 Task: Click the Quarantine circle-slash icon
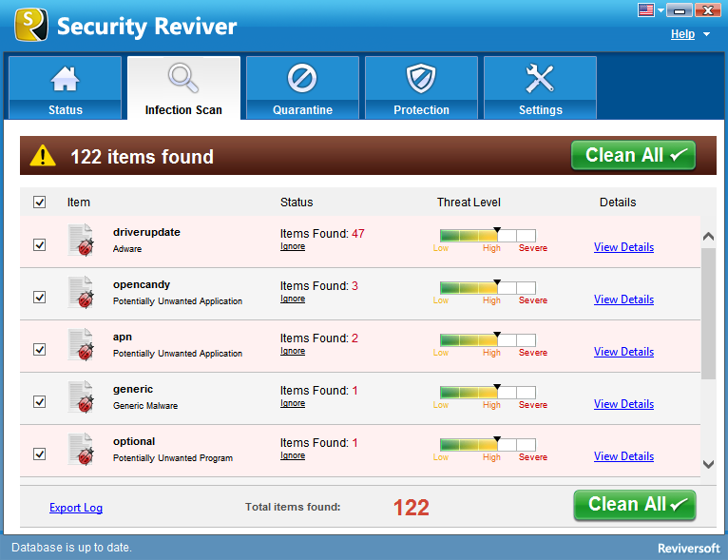point(302,78)
